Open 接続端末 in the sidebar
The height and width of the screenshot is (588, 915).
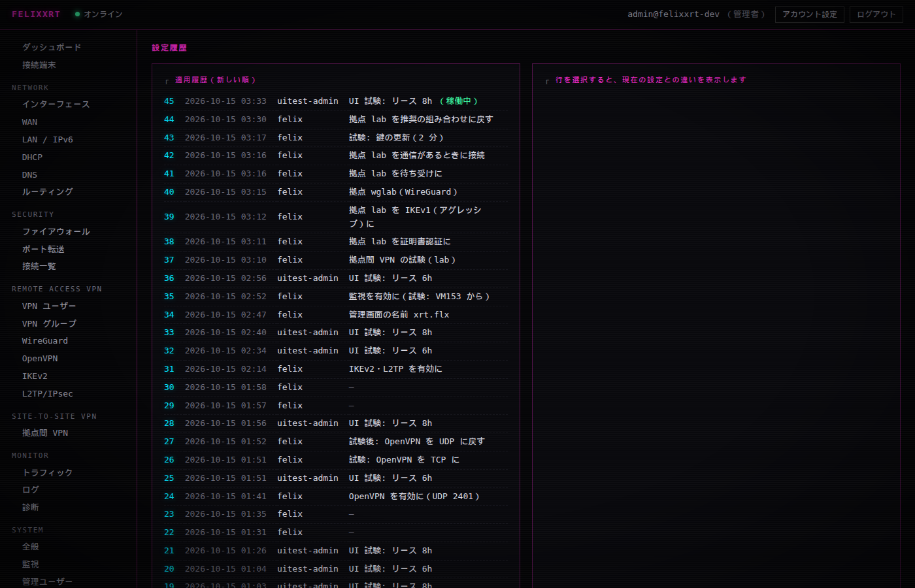pyautogui.click(x=39, y=65)
